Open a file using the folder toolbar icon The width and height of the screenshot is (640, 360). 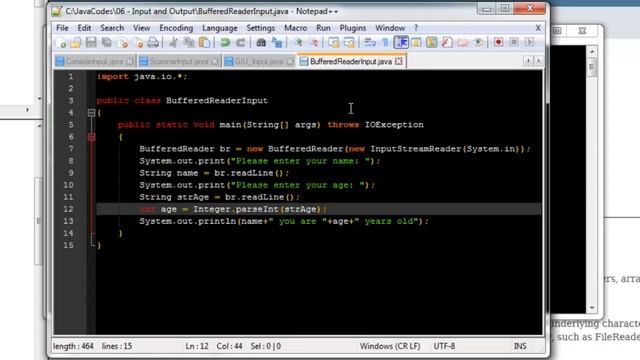point(76,42)
